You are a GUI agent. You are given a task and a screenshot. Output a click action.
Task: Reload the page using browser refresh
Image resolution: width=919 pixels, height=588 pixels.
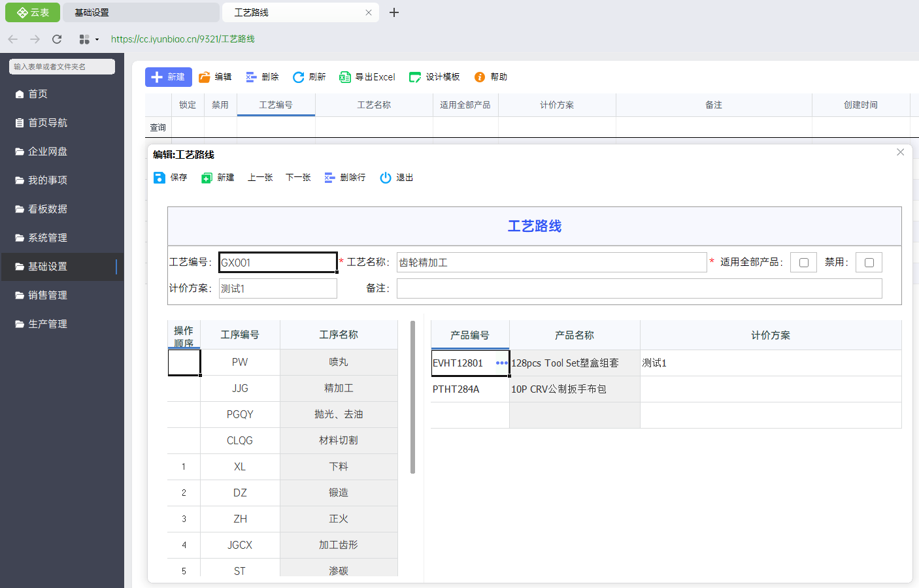57,39
